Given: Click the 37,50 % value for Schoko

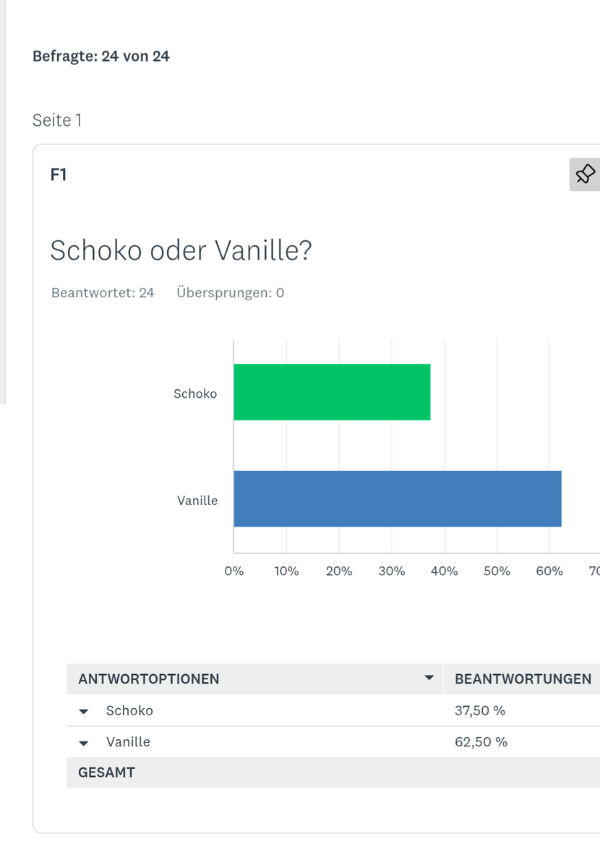Looking at the screenshot, I should pos(480,710).
